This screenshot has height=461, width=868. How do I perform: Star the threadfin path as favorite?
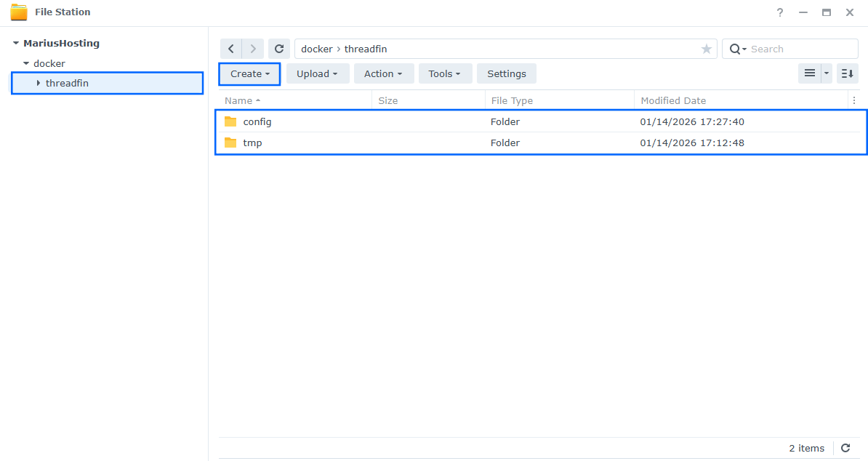point(706,49)
